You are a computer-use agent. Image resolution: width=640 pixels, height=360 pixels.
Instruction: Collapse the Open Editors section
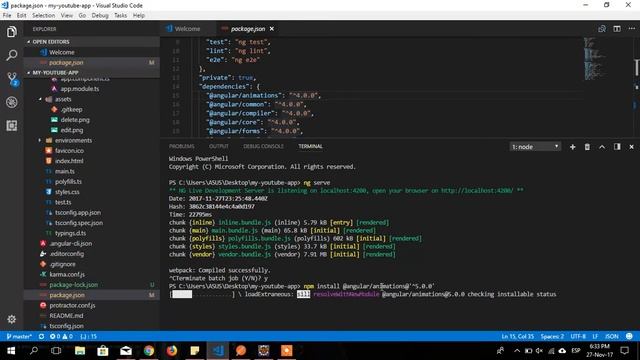pyautogui.click(x=92, y=42)
